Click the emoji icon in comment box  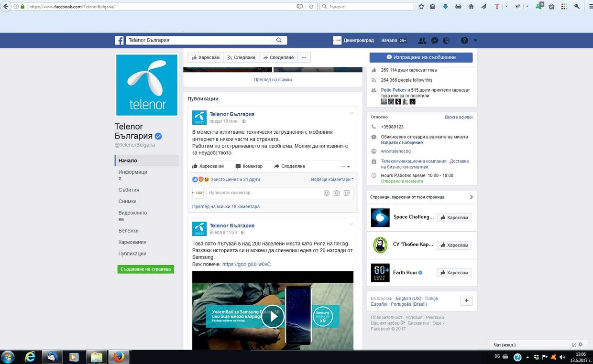(x=327, y=193)
